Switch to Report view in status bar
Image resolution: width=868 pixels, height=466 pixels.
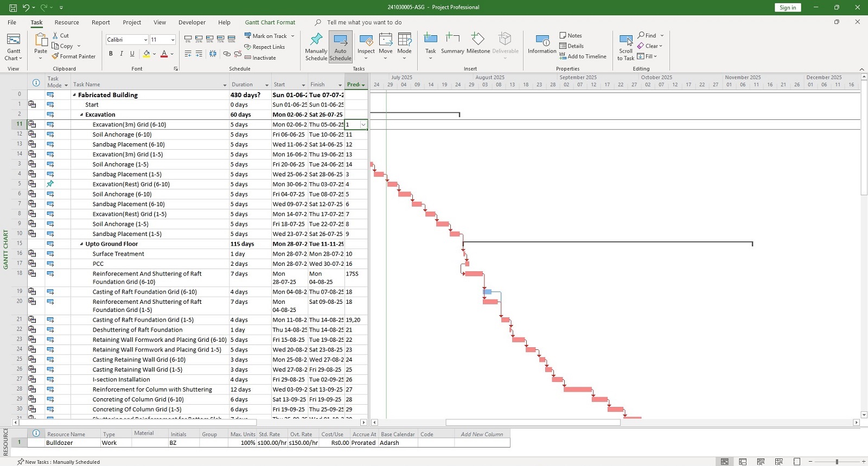(796, 462)
